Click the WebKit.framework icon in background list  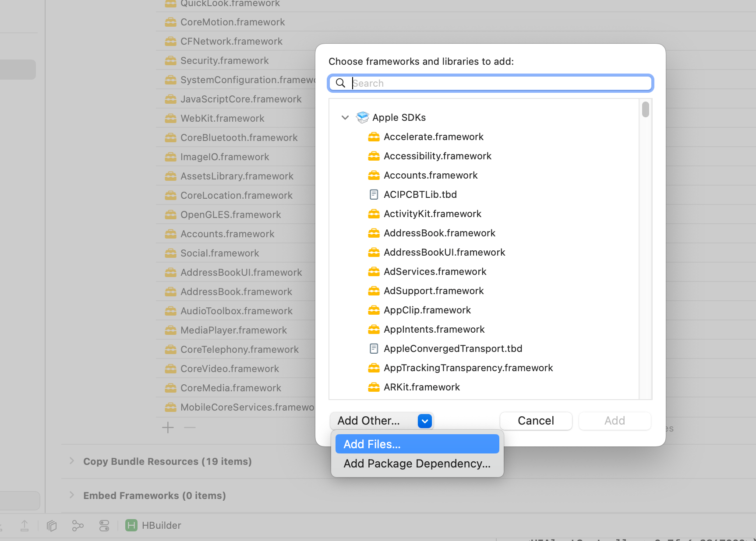[x=170, y=119]
